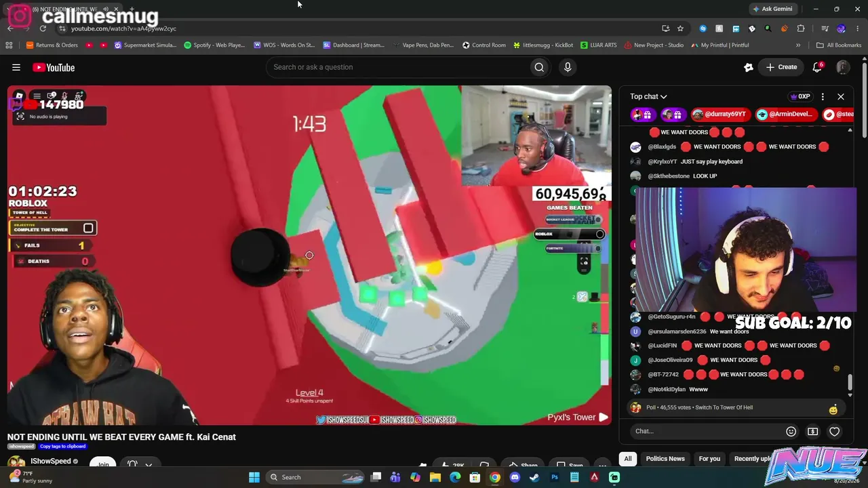This screenshot has width=868, height=488.
Task: Select the For you chip
Action: point(709,459)
